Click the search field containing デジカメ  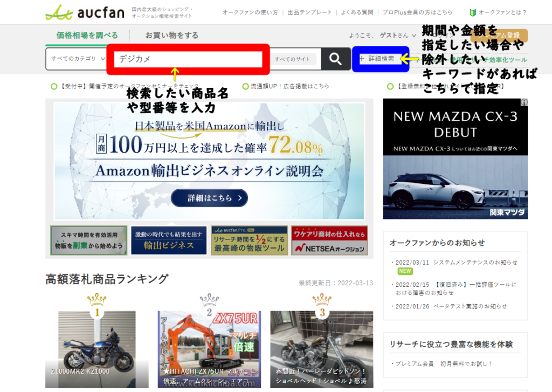tap(188, 59)
